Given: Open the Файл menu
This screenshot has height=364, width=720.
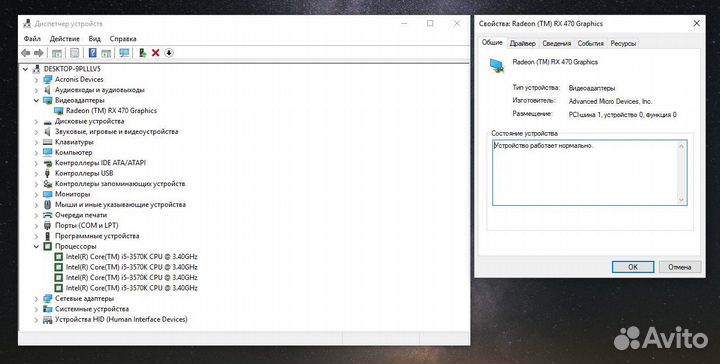Looking at the screenshot, I should [x=32, y=39].
